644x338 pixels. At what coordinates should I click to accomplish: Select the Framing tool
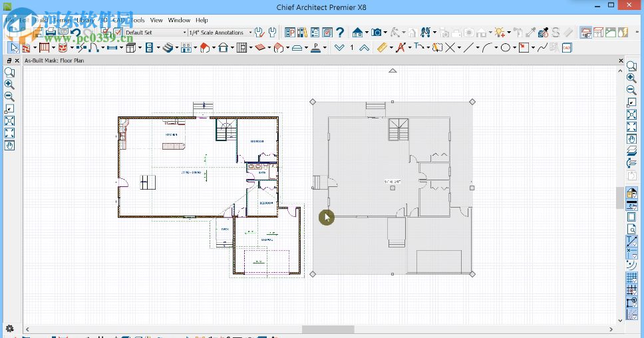[241, 48]
